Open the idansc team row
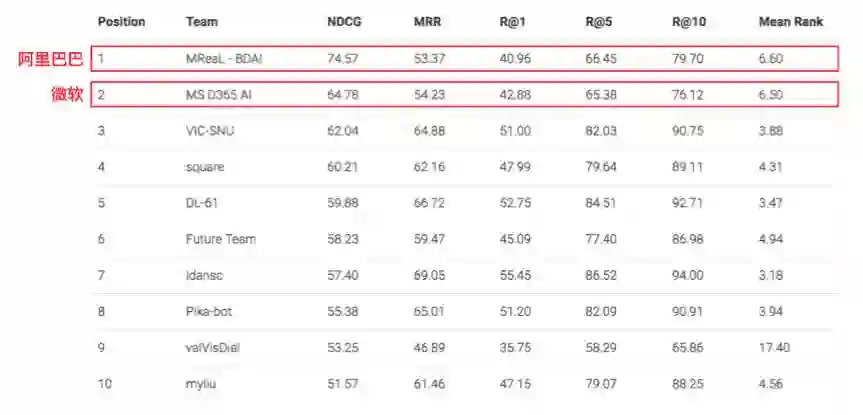 [203, 275]
